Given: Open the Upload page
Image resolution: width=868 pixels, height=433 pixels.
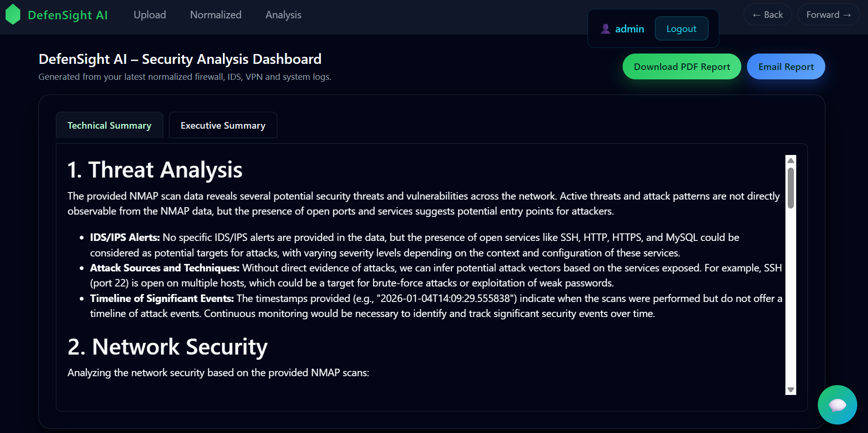Looking at the screenshot, I should click(150, 15).
